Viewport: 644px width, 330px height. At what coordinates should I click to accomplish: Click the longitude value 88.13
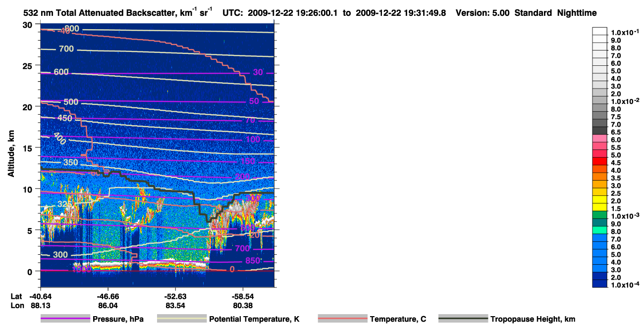[40, 305]
